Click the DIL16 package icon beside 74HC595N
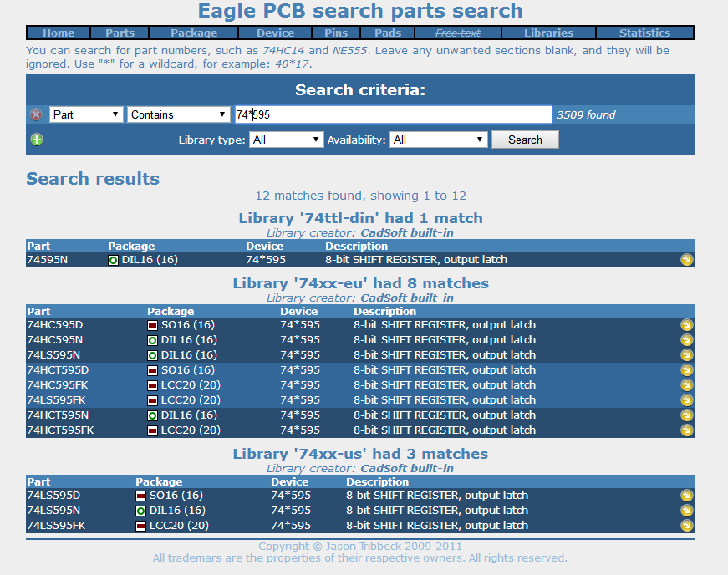 pyautogui.click(x=152, y=339)
